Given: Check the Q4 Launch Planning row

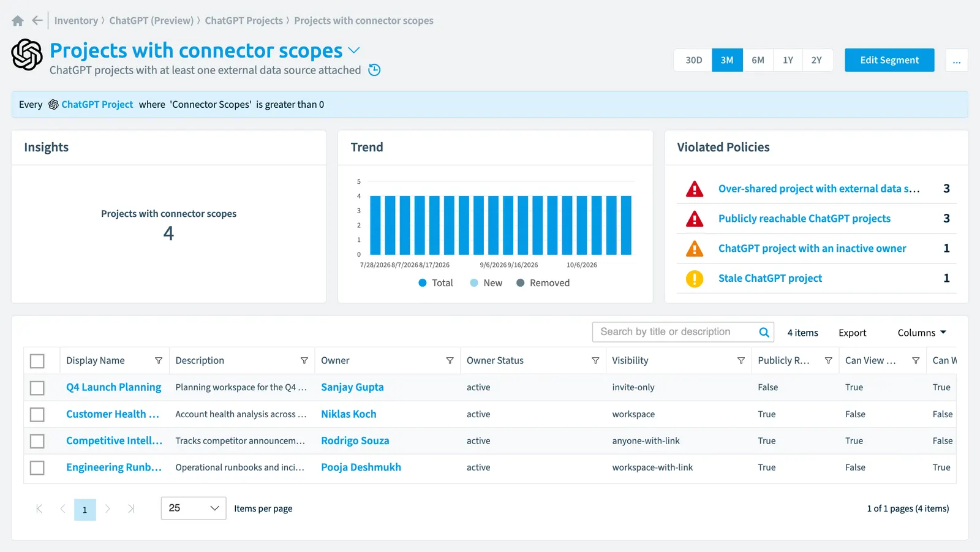Looking at the screenshot, I should pyautogui.click(x=37, y=388).
